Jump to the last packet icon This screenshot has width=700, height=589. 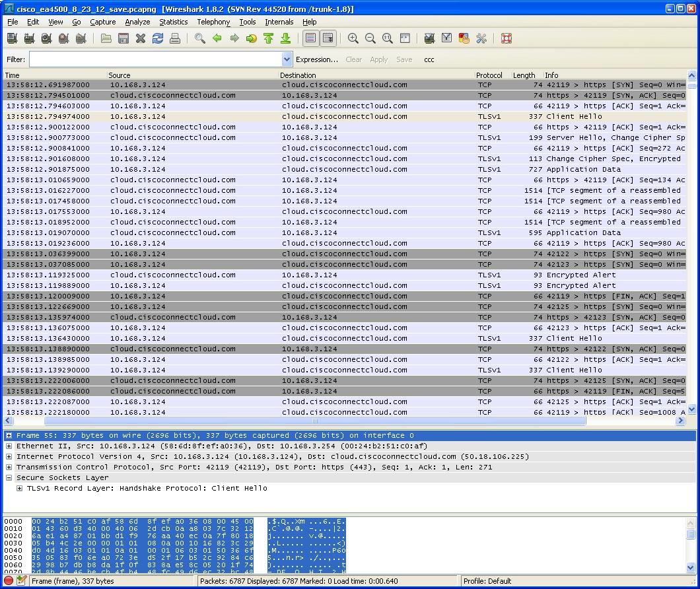coord(286,38)
